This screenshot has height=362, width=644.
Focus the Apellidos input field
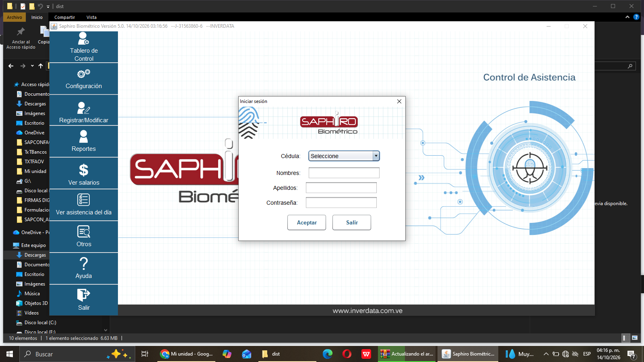coord(341,188)
